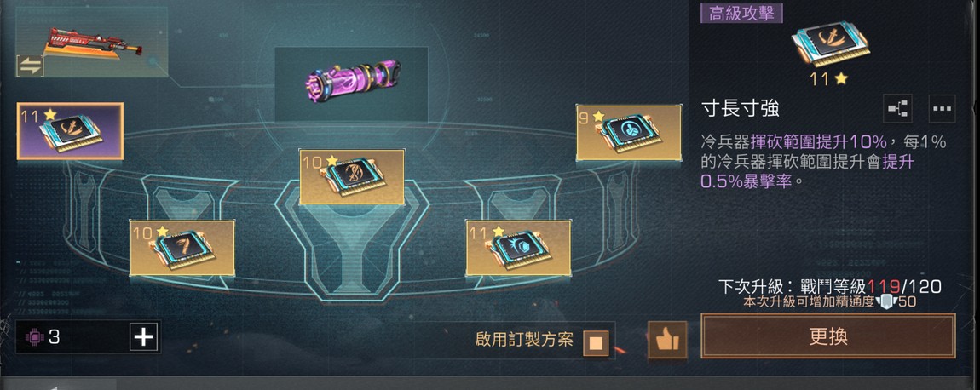Select the 11-star purple chip on left
Screen dimensions: 980x390
click(70, 131)
